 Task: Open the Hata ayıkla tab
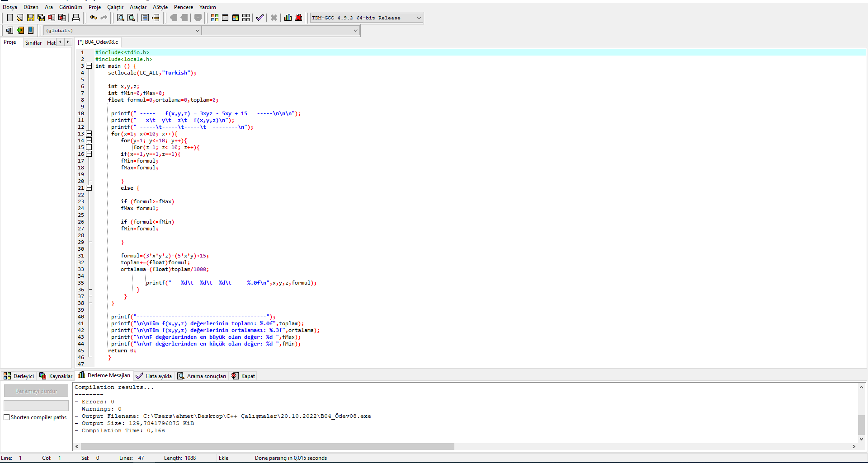pos(154,376)
